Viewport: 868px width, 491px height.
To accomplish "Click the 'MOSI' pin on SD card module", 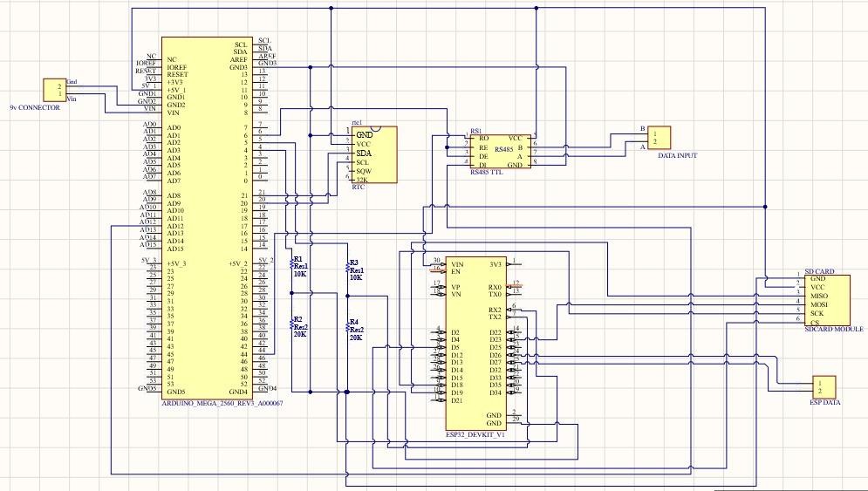I will [x=819, y=304].
